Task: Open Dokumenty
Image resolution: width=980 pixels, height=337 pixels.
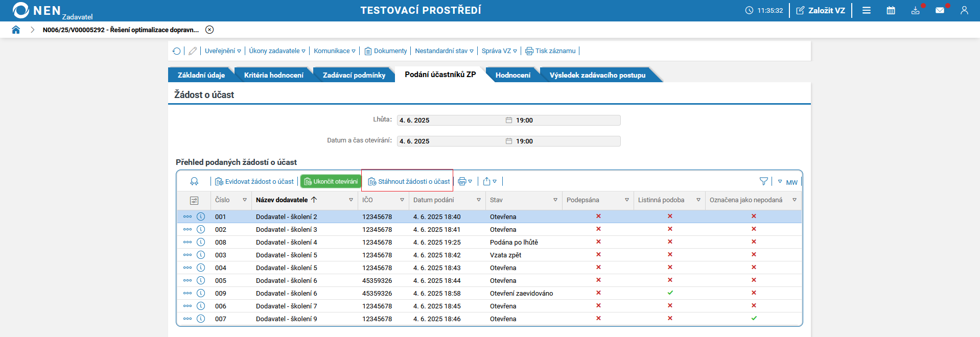Action: 386,51
